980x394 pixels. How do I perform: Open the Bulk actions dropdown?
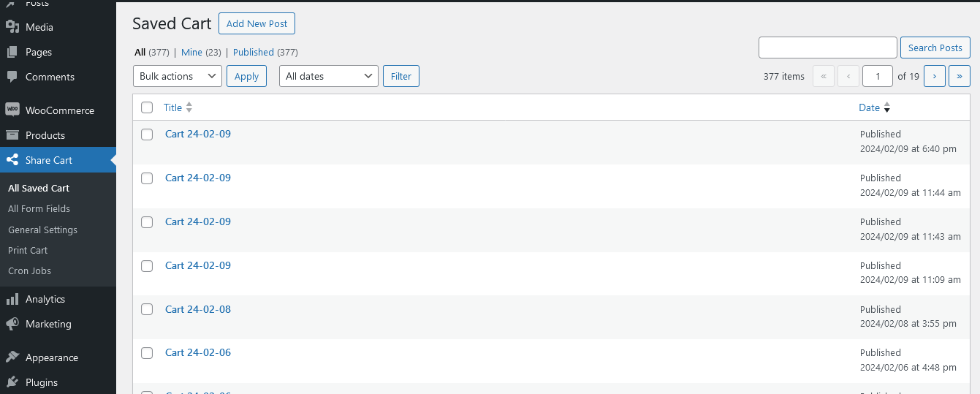coord(178,76)
